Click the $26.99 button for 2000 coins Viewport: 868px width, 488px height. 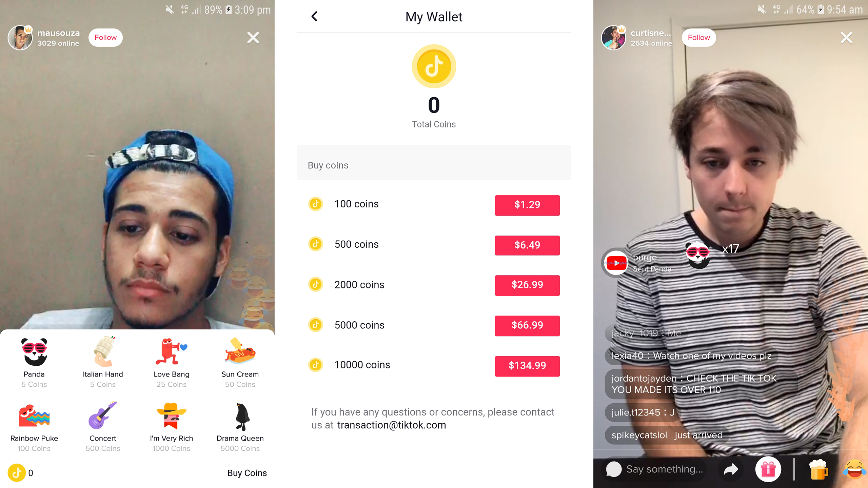(527, 285)
